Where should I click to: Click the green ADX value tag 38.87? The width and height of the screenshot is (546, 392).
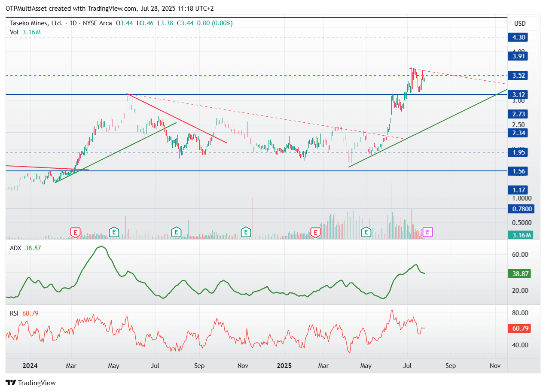click(x=519, y=274)
